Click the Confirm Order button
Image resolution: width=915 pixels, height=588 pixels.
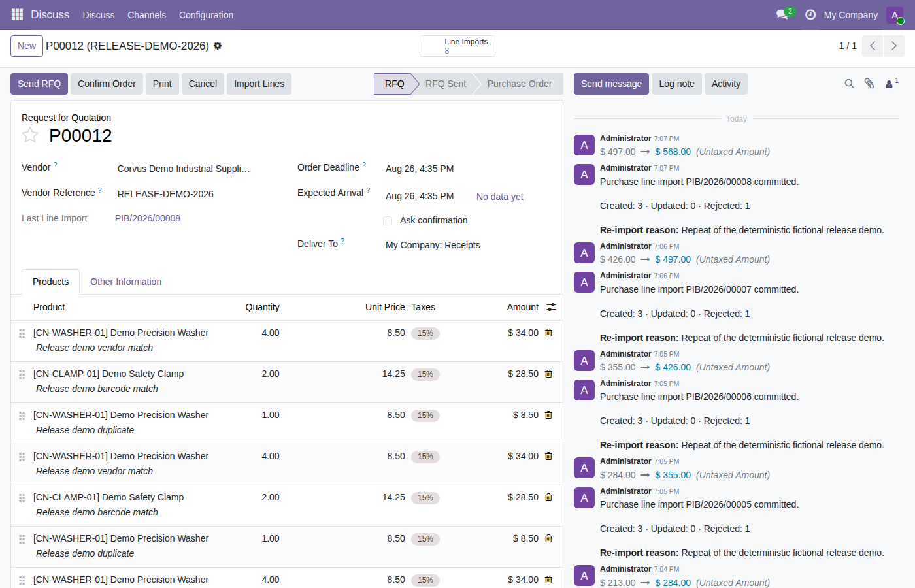[107, 84]
